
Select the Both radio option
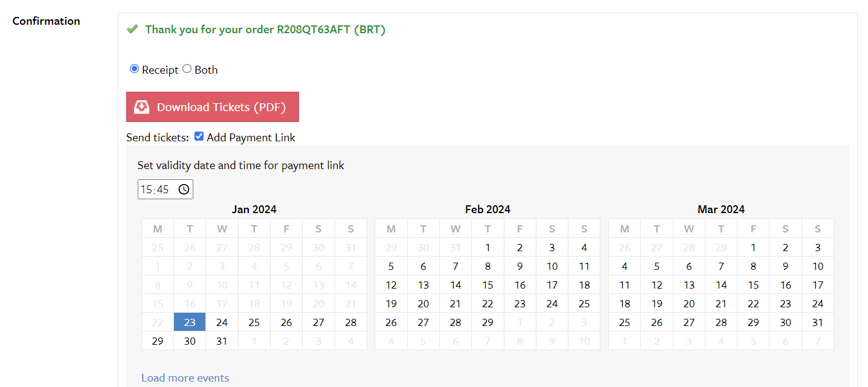(x=187, y=69)
